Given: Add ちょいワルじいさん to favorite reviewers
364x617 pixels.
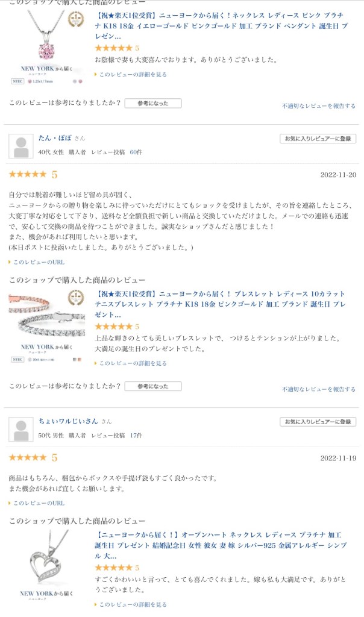Looking at the screenshot, I should coord(318,422).
